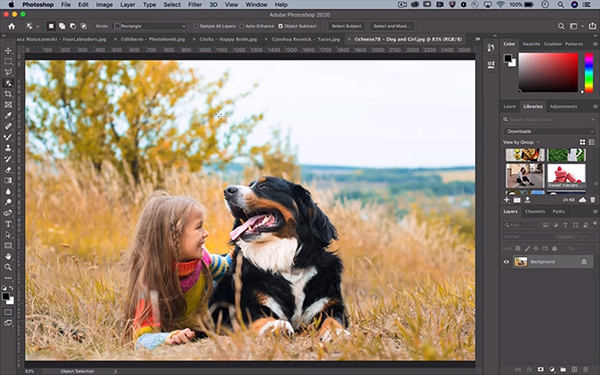The width and height of the screenshot is (600, 375).
Task: Select the Blur tool
Action: click(8, 191)
